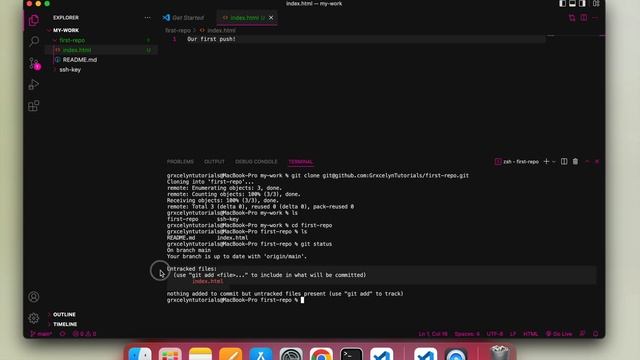Split the terminal

click(564, 162)
